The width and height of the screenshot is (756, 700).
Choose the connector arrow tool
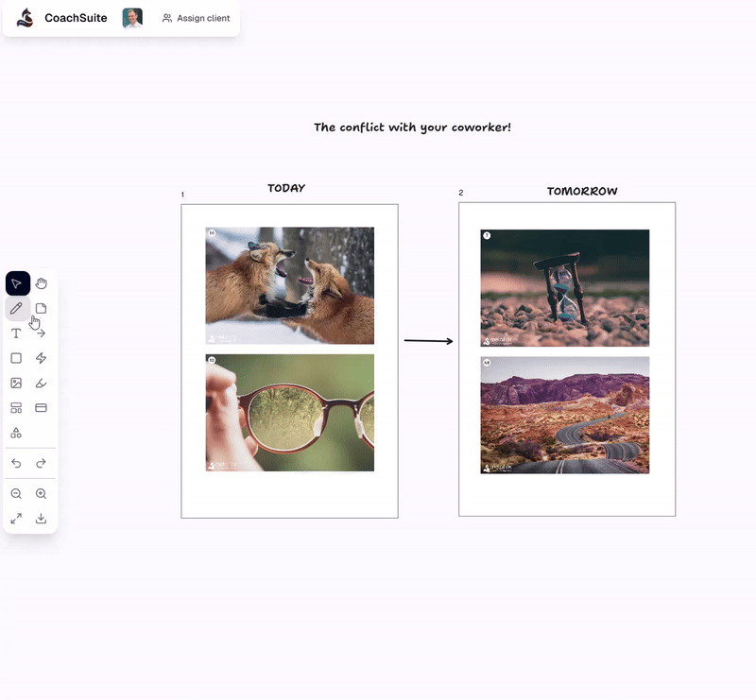click(41, 333)
